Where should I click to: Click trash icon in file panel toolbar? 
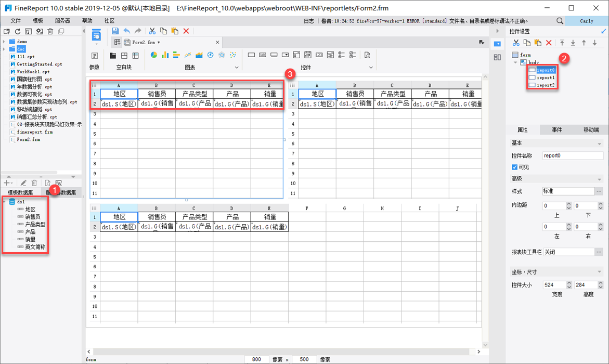pyautogui.click(x=50, y=32)
